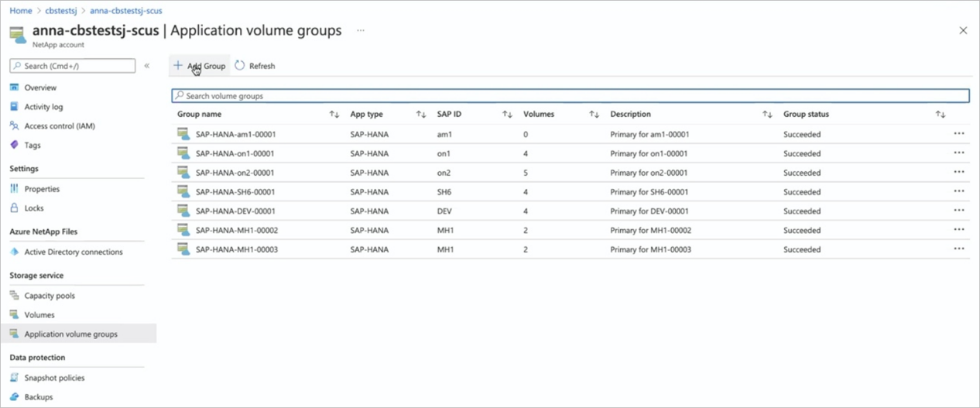Screen dimensions: 980x408
Task: Click the volume group icon for SAP-HANA-on2-00001
Action: [x=183, y=172]
